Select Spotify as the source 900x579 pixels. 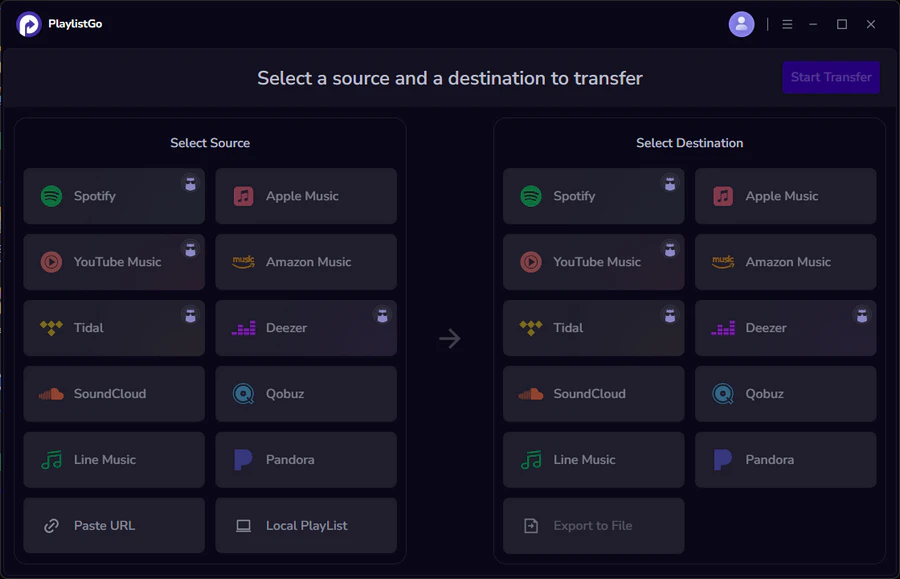[114, 196]
